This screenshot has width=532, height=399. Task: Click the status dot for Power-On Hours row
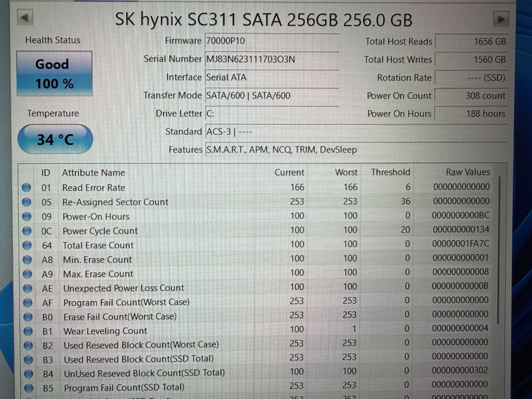tap(27, 216)
